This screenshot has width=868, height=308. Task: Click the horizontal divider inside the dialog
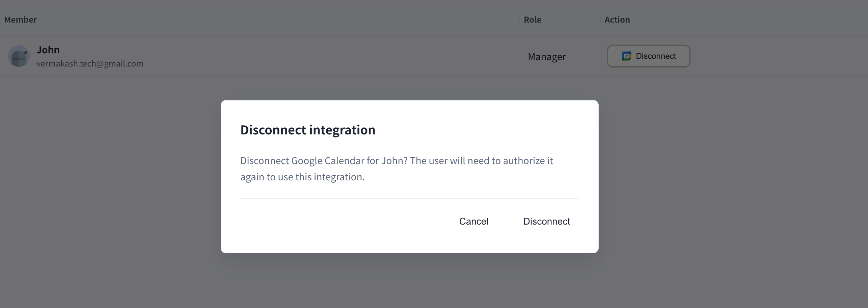click(409, 198)
